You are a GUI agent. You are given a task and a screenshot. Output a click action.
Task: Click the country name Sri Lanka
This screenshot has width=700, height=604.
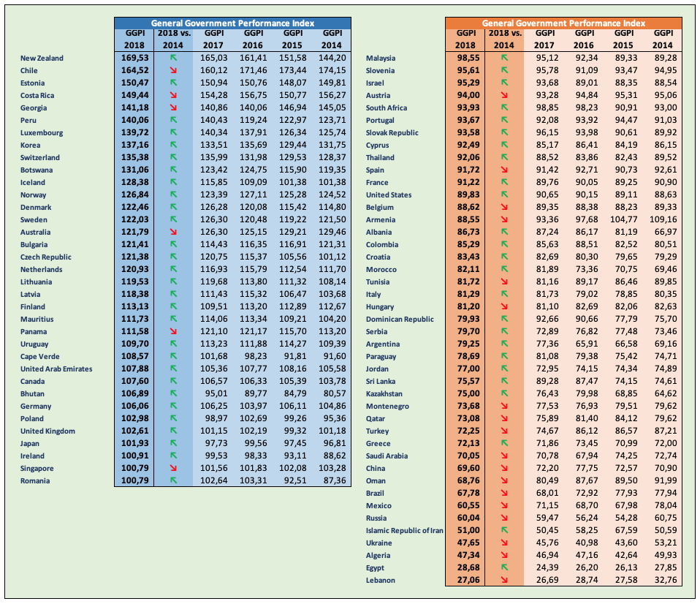(381, 381)
